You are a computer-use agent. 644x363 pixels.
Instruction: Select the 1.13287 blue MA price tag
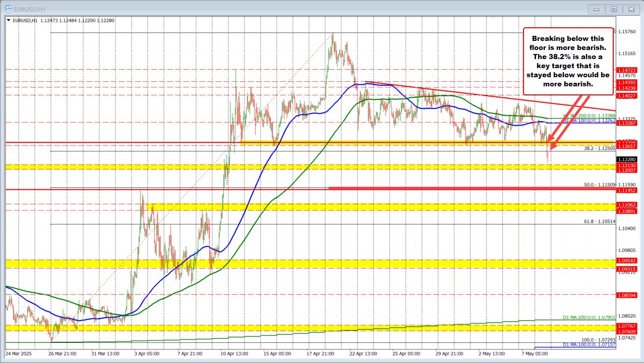point(627,123)
